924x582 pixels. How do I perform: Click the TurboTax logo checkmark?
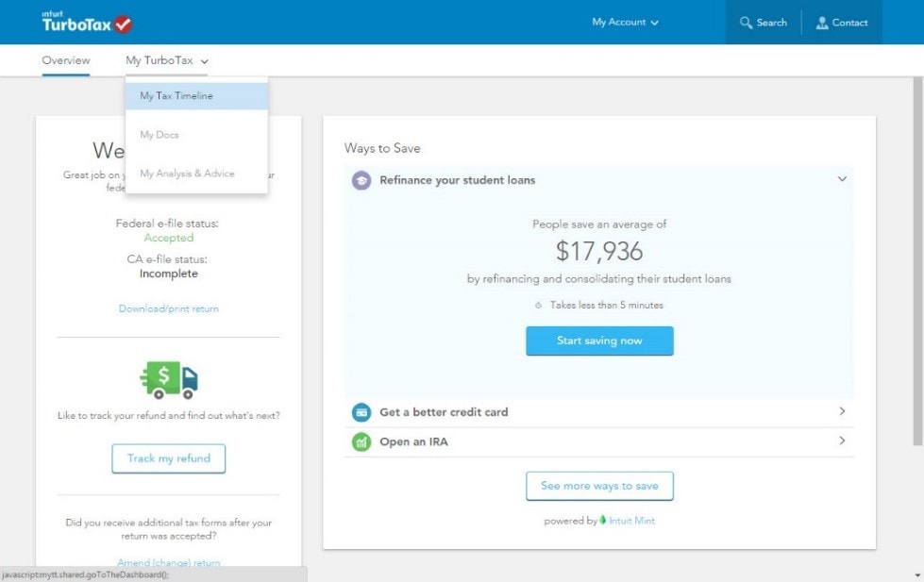(123, 25)
